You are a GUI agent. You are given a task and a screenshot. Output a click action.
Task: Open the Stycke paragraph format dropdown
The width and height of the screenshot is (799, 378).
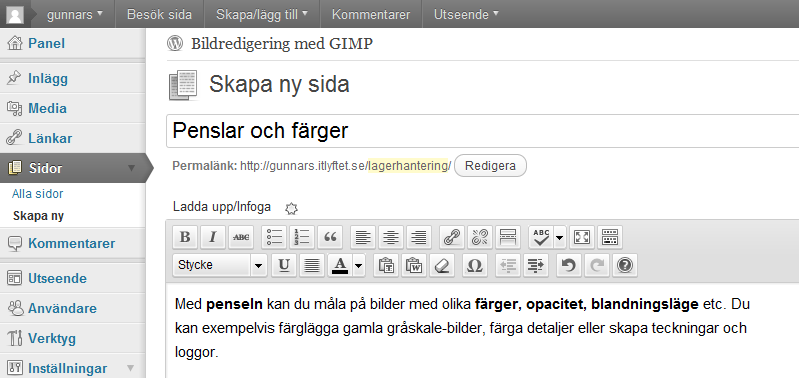[220, 265]
